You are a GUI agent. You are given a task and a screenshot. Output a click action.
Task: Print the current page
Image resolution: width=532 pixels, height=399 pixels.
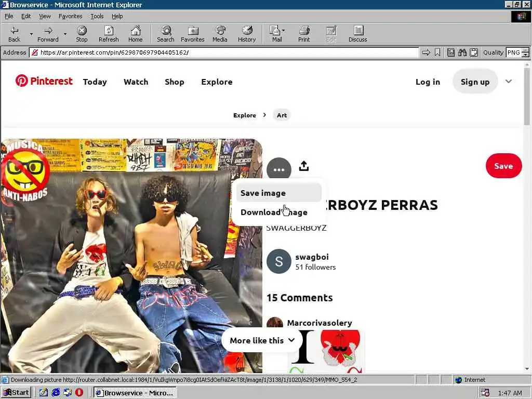(304, 34)
